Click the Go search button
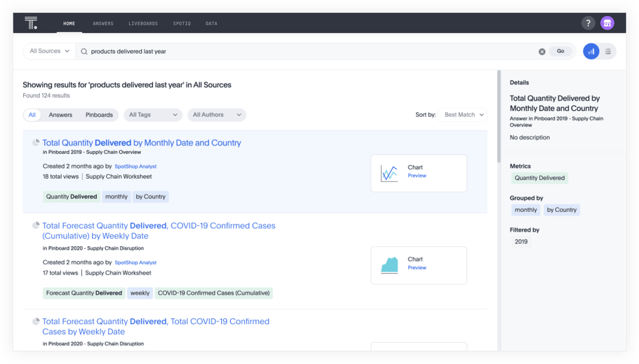The width and height of the screenshot is (639, 364). point(560,51)
